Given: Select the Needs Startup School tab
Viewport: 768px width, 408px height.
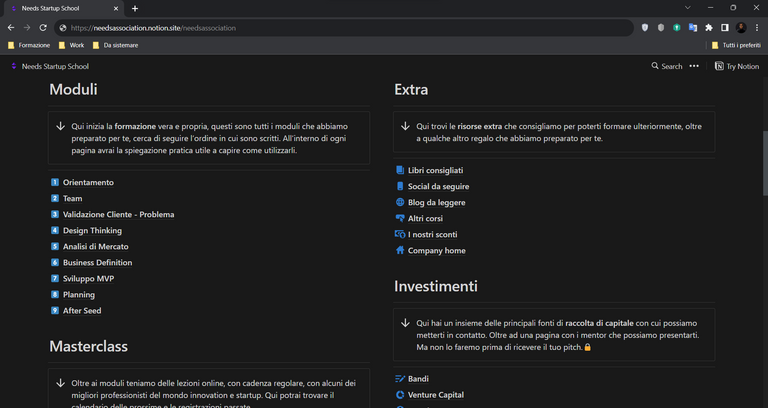Looking at the screenshot, I should pyautogui.click(x=64, y=8).
